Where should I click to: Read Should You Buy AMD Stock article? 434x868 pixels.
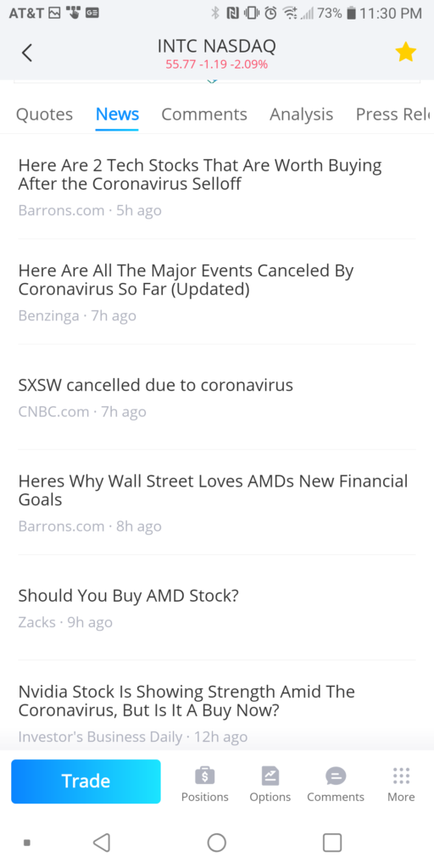[x=216, y=608]
